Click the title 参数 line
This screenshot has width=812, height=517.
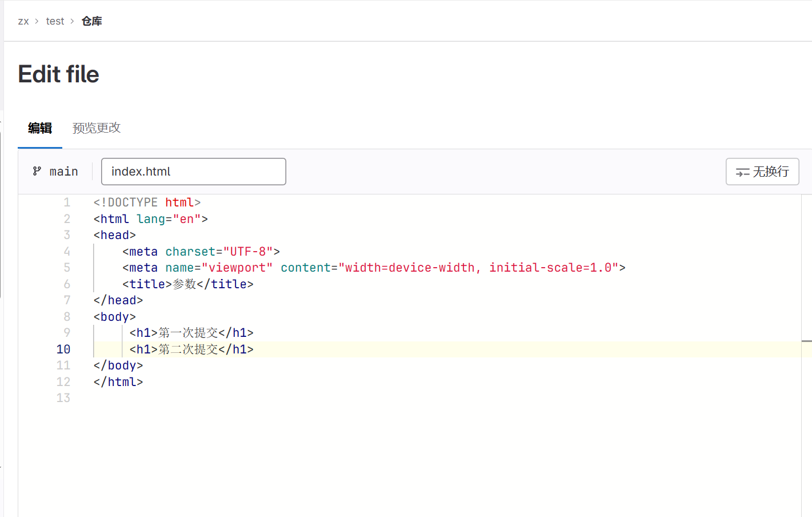pos(188,284)
